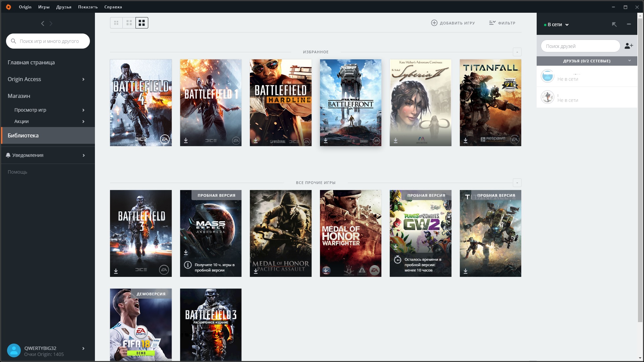Click search field for games

48,41
